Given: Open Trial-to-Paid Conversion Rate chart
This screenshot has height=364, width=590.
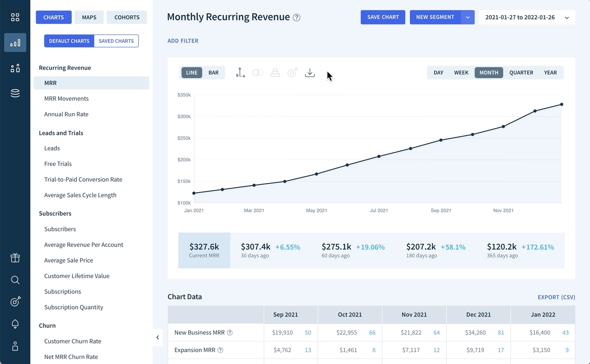Looking at the screenshot, I should [83, 179].
